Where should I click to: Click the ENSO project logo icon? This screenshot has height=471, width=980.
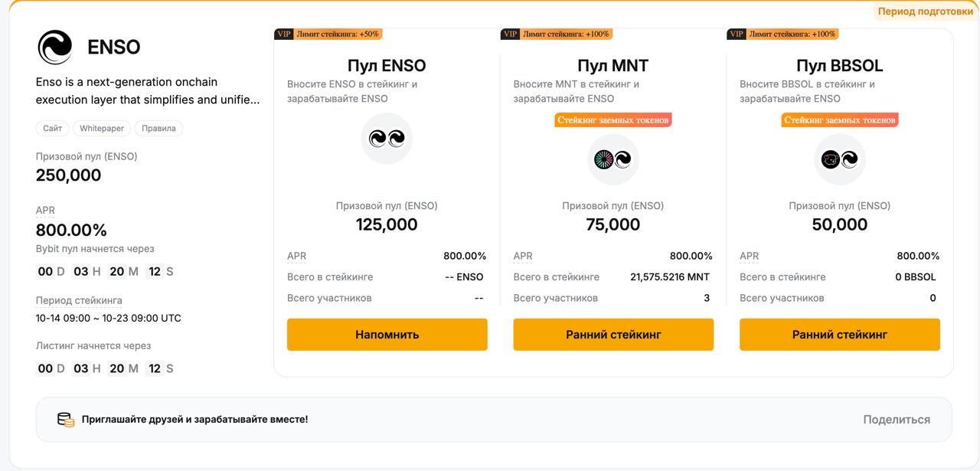pos(55,47)
